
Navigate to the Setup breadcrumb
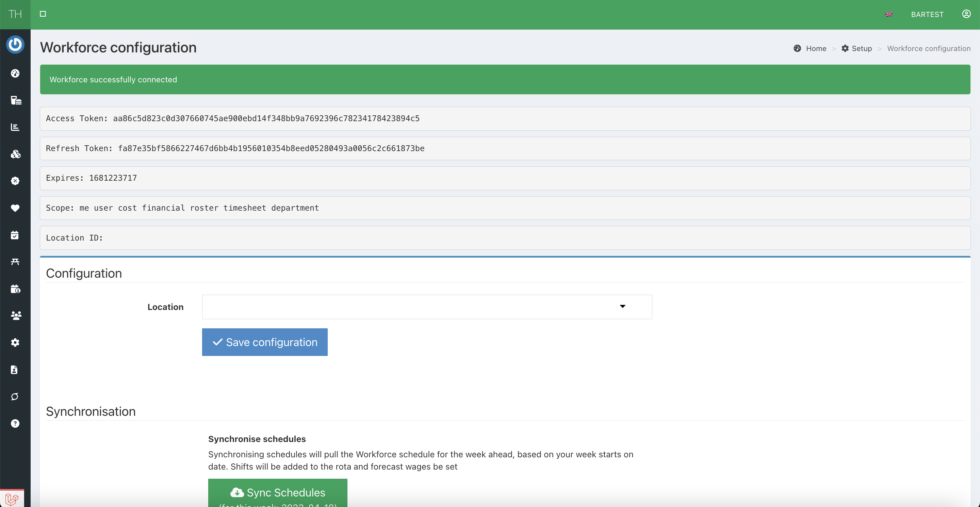861,48
